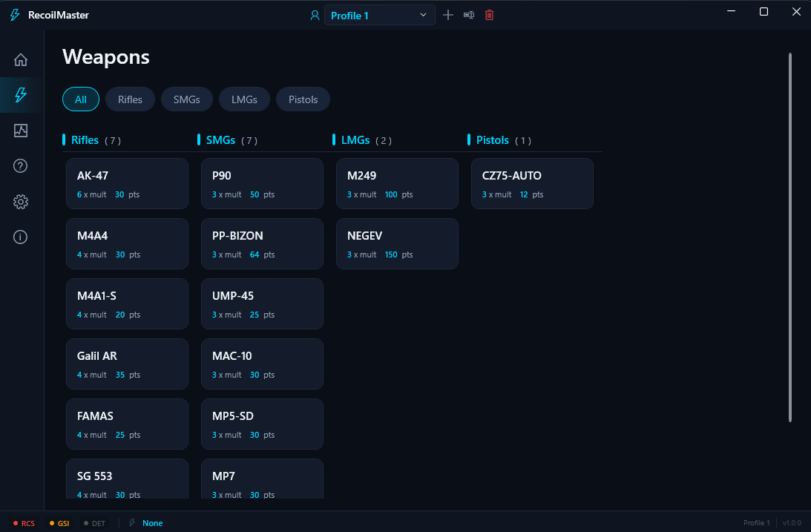811x532 pixels.
Task: Click the Rifles column header
Action: coord(92,140)
